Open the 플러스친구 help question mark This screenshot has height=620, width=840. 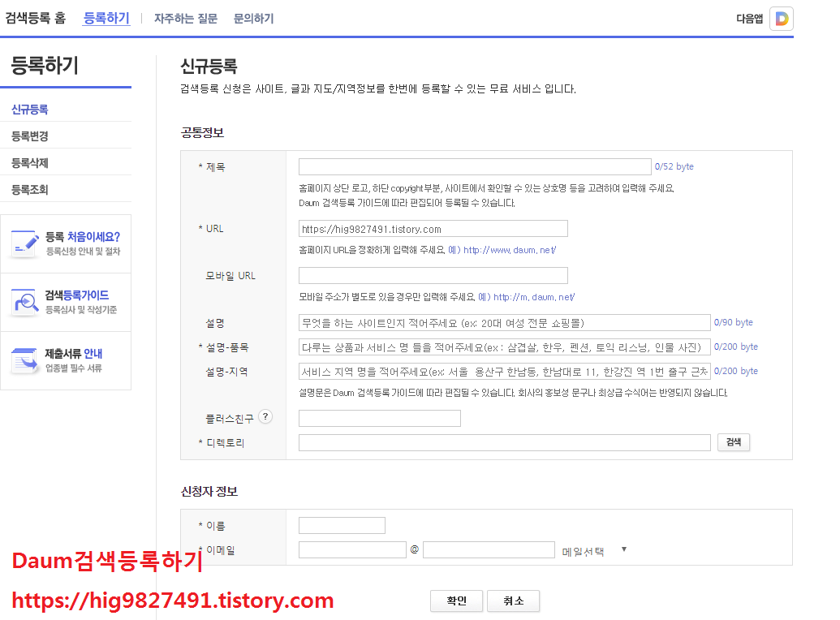coord(265,416)
